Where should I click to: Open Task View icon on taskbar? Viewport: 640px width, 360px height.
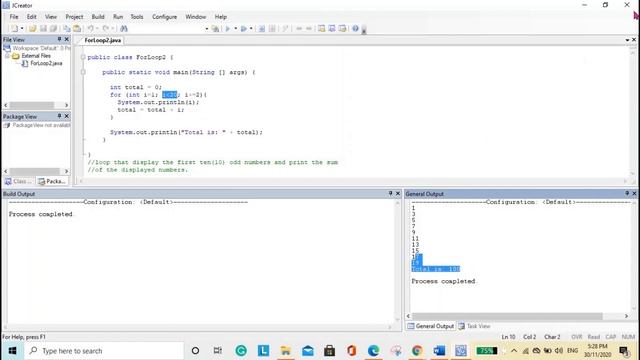click(218, 351)
